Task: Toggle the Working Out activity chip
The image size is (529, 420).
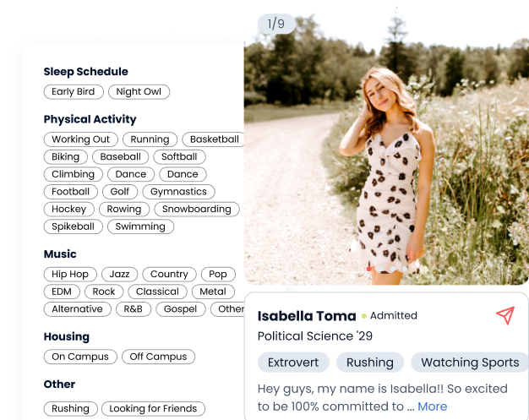Action: tap(81, 139)
